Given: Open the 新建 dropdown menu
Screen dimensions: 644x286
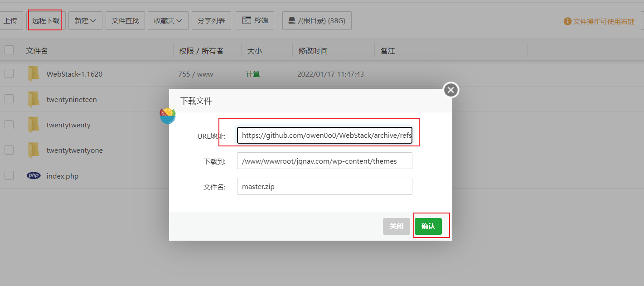Looking at the screenshot, I should point(85,20).
